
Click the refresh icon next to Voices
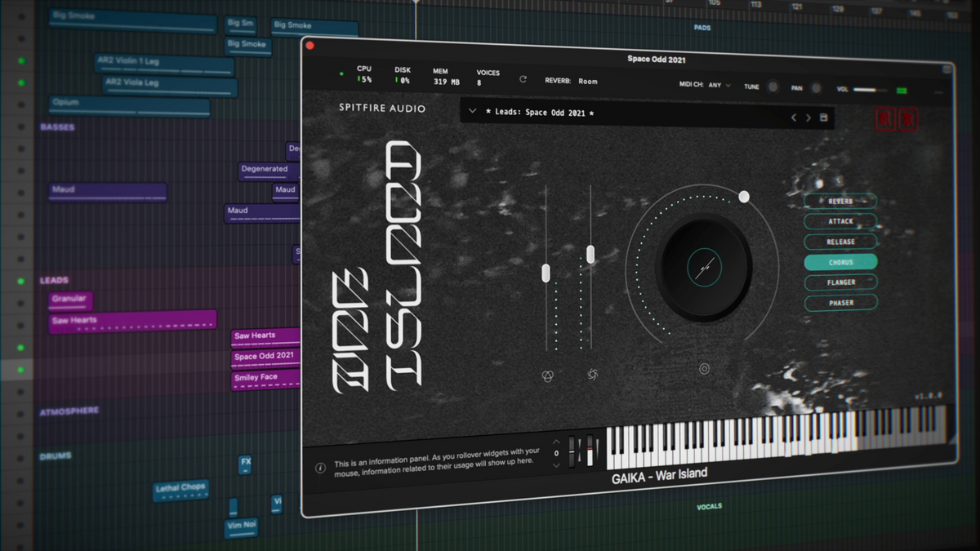523,79
